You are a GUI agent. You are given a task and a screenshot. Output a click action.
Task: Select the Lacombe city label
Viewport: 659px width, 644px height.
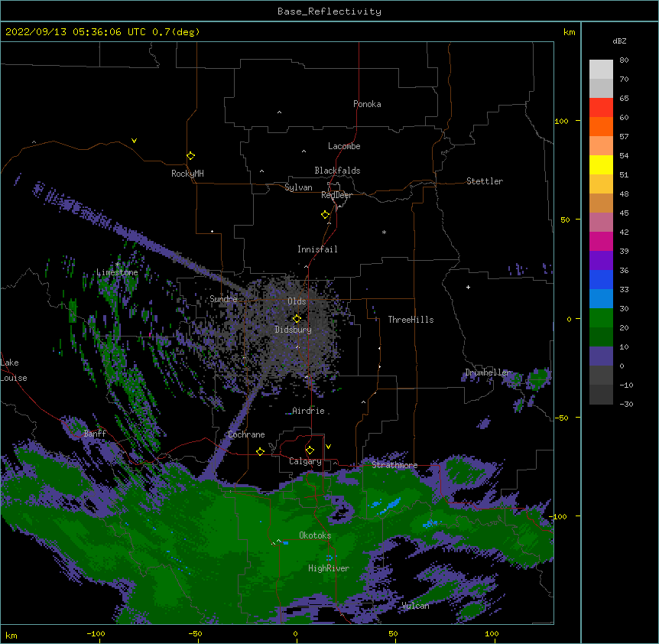point(344,146)
